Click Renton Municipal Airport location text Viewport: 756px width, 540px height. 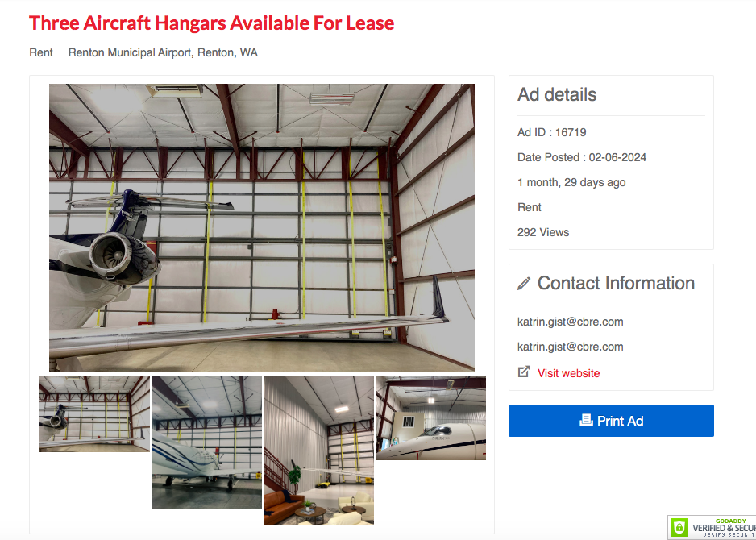163,52
